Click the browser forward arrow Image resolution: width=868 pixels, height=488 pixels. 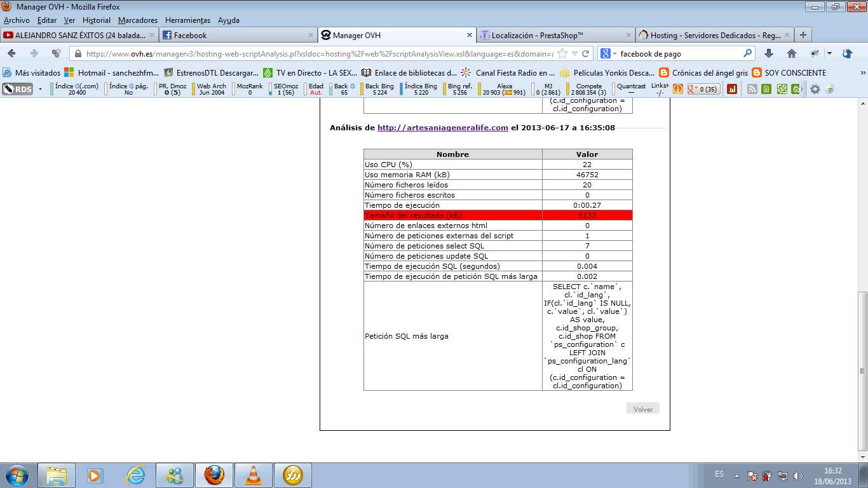[x=34, y=53]
